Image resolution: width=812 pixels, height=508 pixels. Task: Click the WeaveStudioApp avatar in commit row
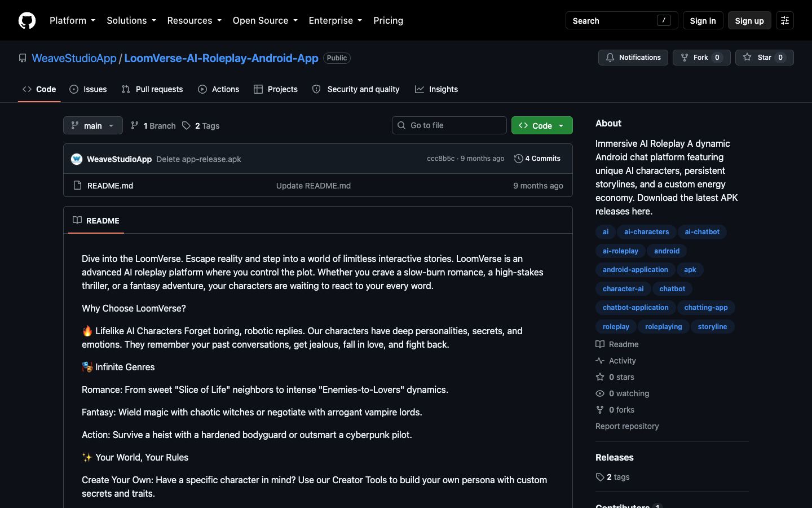coord(77,159)
